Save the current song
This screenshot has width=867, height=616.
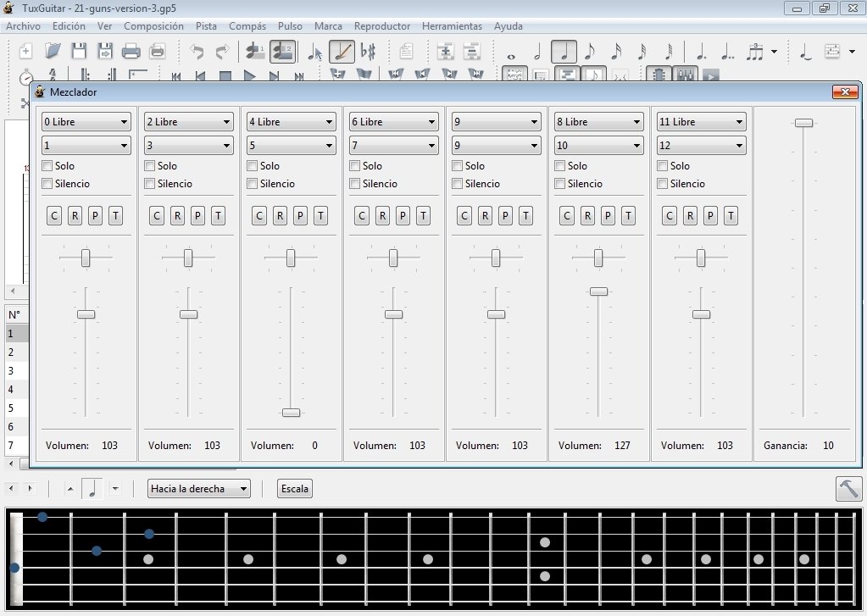[x=79, y=52]
